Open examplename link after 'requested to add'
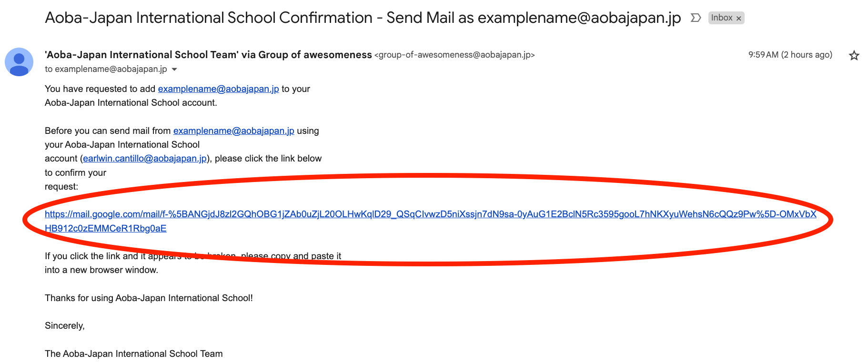 pyautogui.click(x=218, y=89)
